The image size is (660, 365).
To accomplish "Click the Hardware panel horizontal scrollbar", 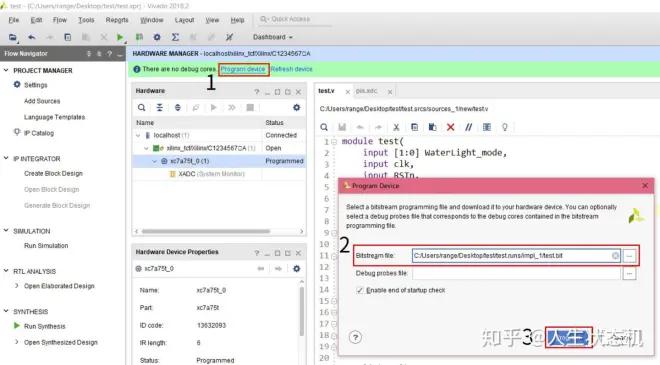I will tap(206, 231).
